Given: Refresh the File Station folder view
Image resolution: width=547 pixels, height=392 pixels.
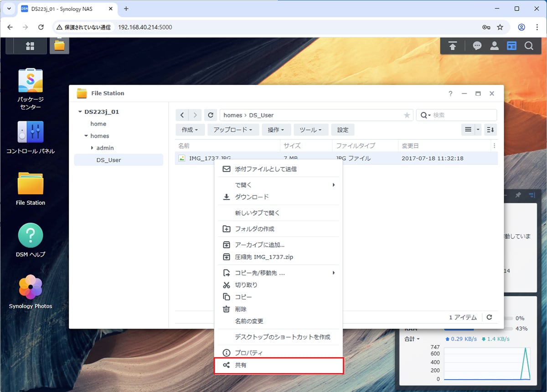Looking at the screenshot, I should coord(210,115).
